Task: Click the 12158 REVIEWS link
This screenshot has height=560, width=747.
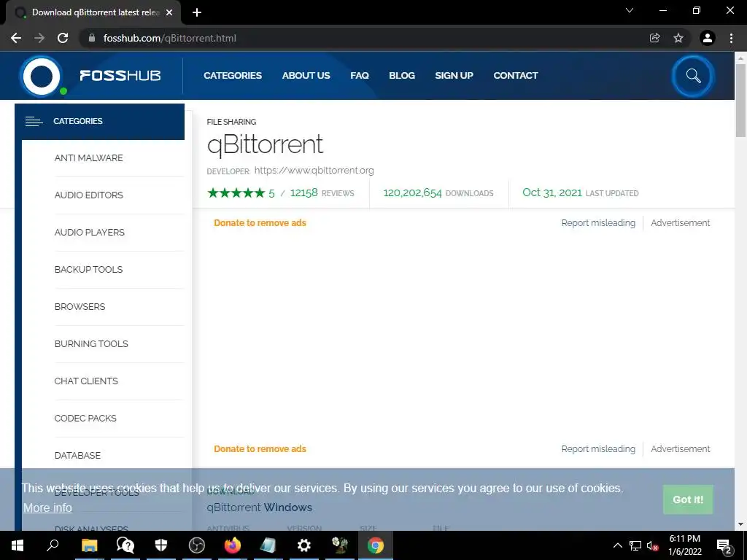Action: click(x=322, y=192)
